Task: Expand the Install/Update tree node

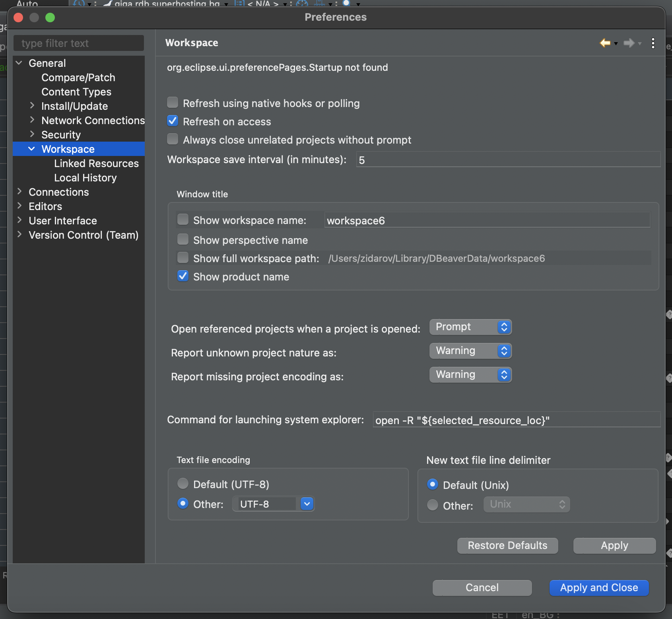Action: tap(32, 106)
